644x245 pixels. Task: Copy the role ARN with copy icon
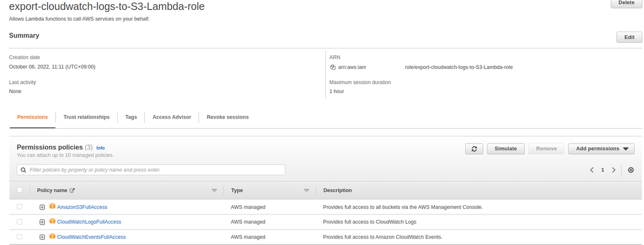tap(333, 67)
